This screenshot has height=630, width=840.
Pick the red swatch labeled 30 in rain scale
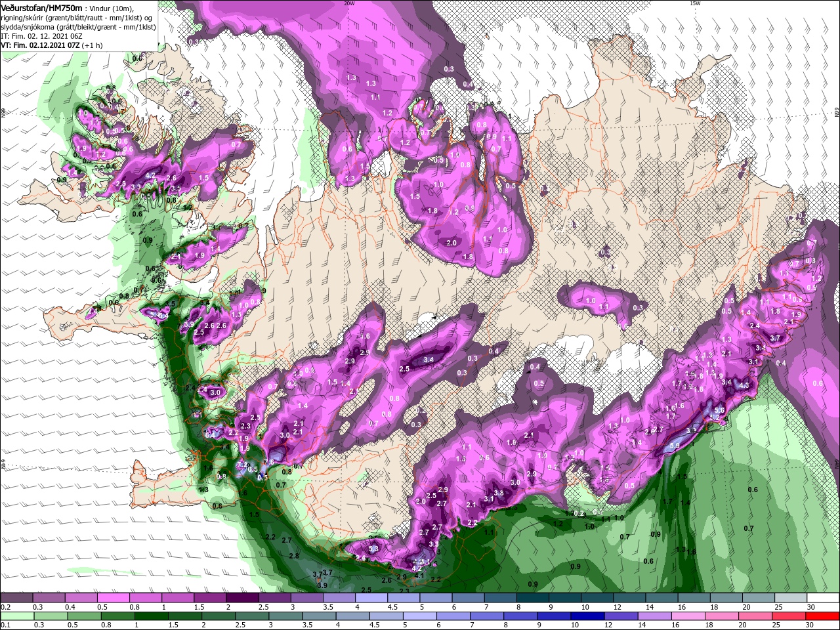click(x=822, y=616)
